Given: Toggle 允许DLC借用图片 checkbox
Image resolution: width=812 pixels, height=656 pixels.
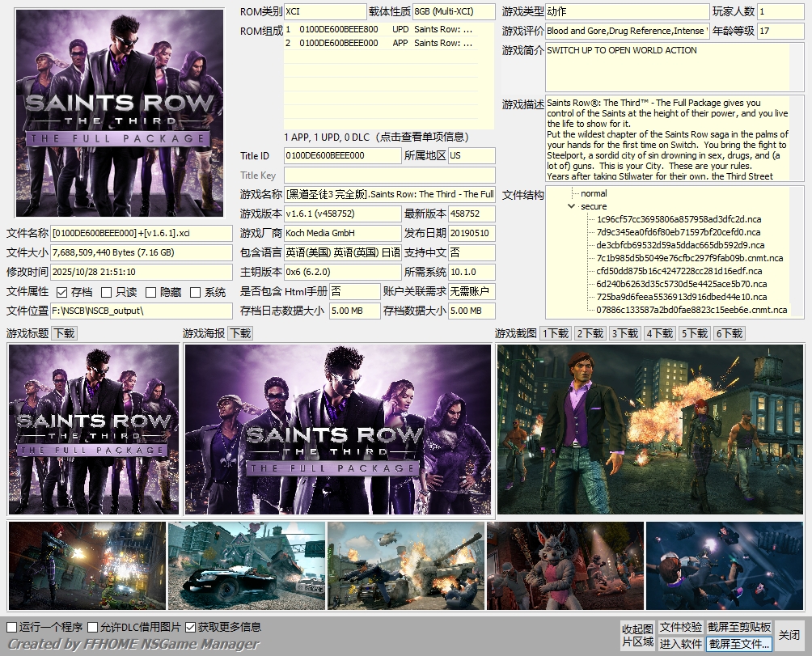Looking at the screenshot, I should (x=93, y=627).
